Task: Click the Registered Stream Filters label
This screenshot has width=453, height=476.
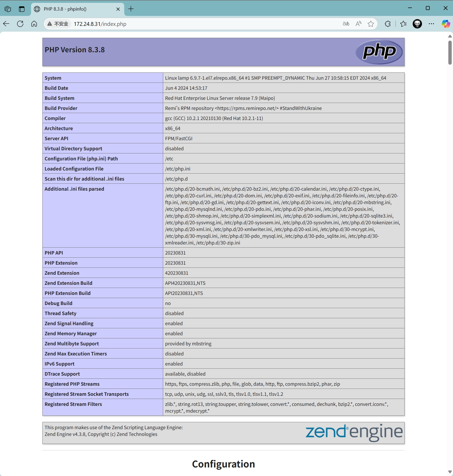Action: point(73,404)
